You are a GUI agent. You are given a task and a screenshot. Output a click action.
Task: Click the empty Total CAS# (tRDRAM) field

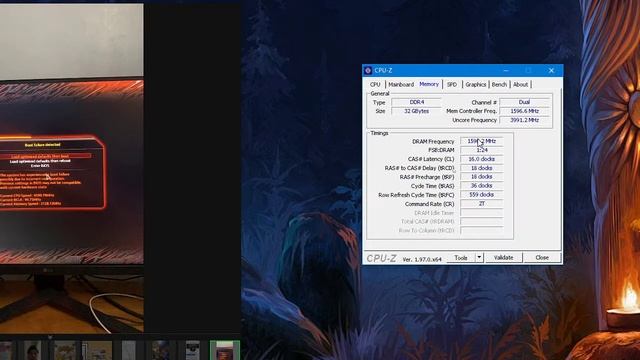[482, 222]
